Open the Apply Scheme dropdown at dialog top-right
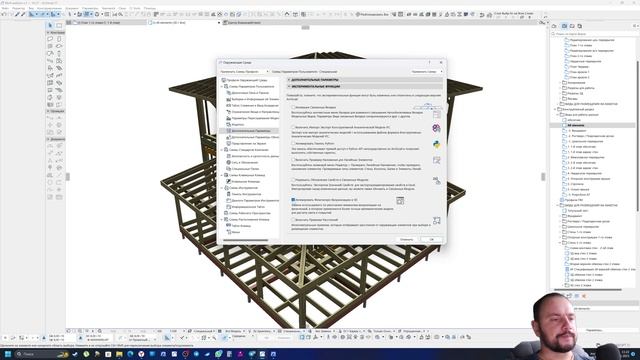 pyautogui.click(x=426, y=71)
